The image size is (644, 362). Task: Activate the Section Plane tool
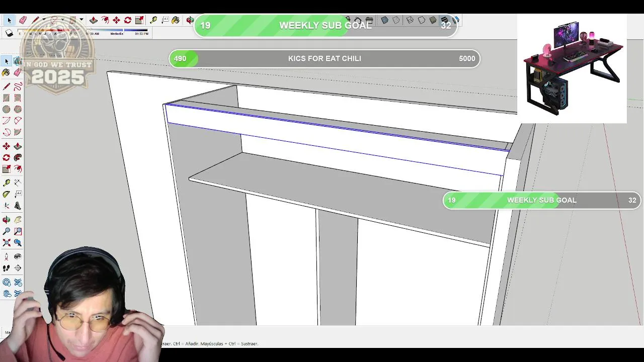(x=18, y=268)
